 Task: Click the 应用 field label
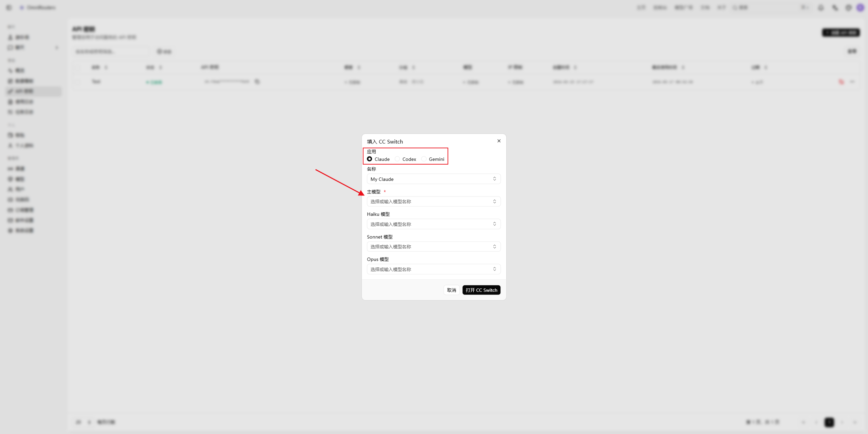pyautogui.click(x=371, y=152)
